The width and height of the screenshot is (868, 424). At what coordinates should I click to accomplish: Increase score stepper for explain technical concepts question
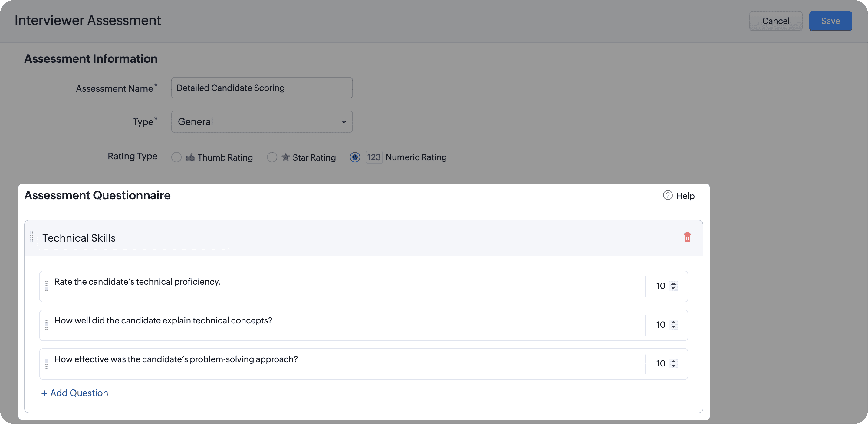tap(673, 323)
